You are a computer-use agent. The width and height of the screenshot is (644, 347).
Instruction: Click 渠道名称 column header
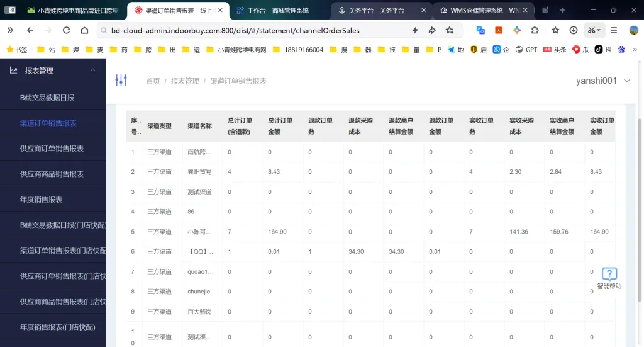(199, 126)
